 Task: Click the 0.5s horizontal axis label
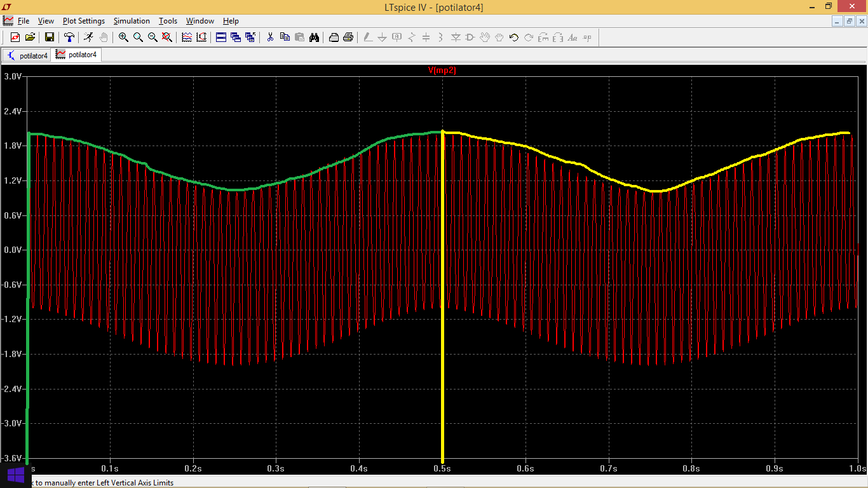[x=442, y=468]
